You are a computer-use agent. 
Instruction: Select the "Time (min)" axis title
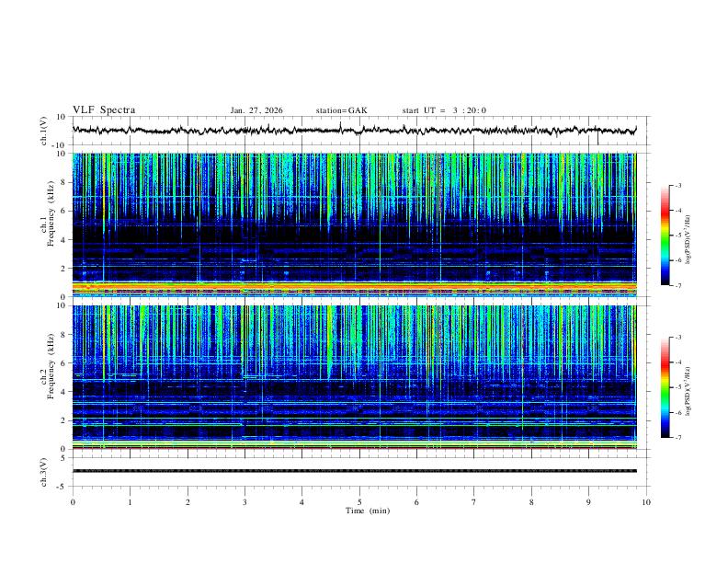pyautogui.click(x=368, y=511)
